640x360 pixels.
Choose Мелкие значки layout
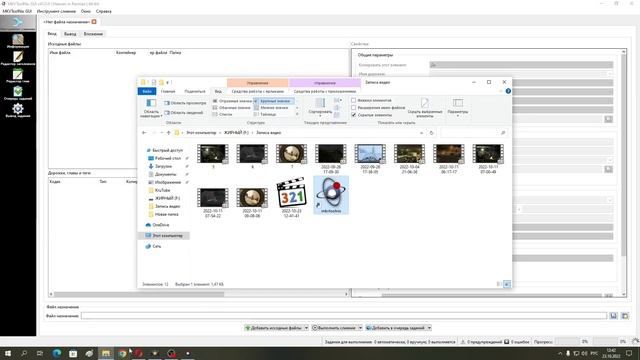pos(271,107)
